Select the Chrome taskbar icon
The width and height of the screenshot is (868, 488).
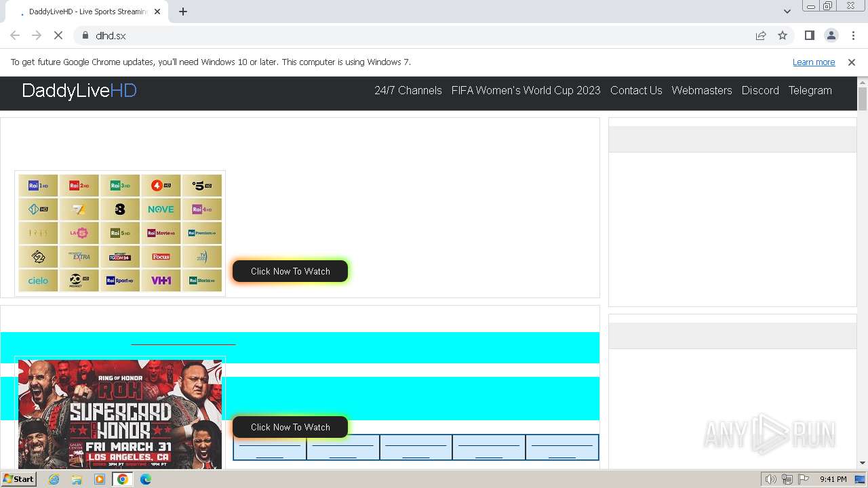point(123,479)
